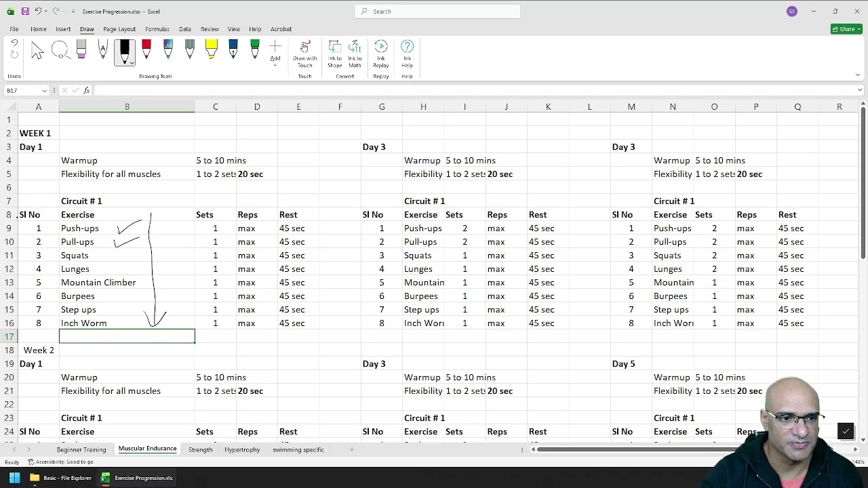Click the horizontal scrollbar thumb
The image size is (868, 488).
pos(637,449)
